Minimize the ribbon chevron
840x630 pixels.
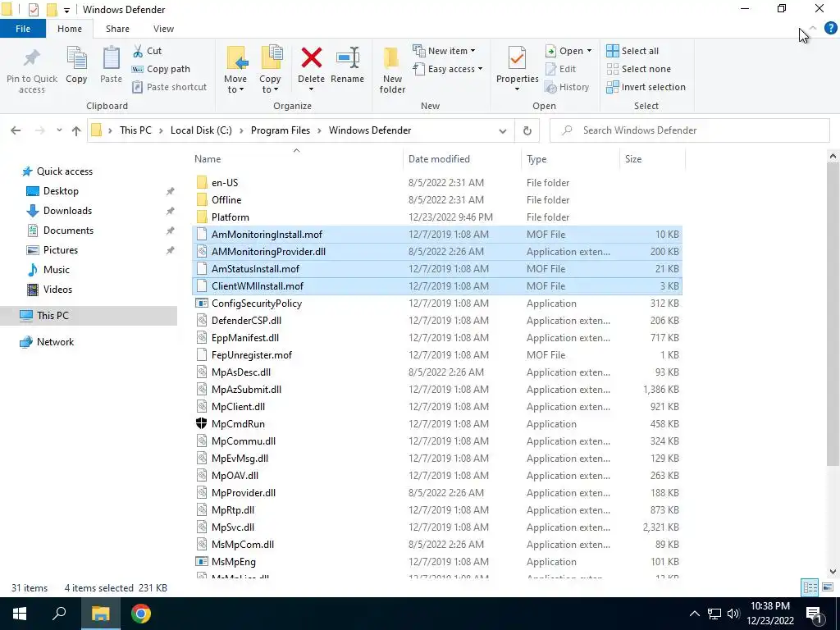click(813, 29)
